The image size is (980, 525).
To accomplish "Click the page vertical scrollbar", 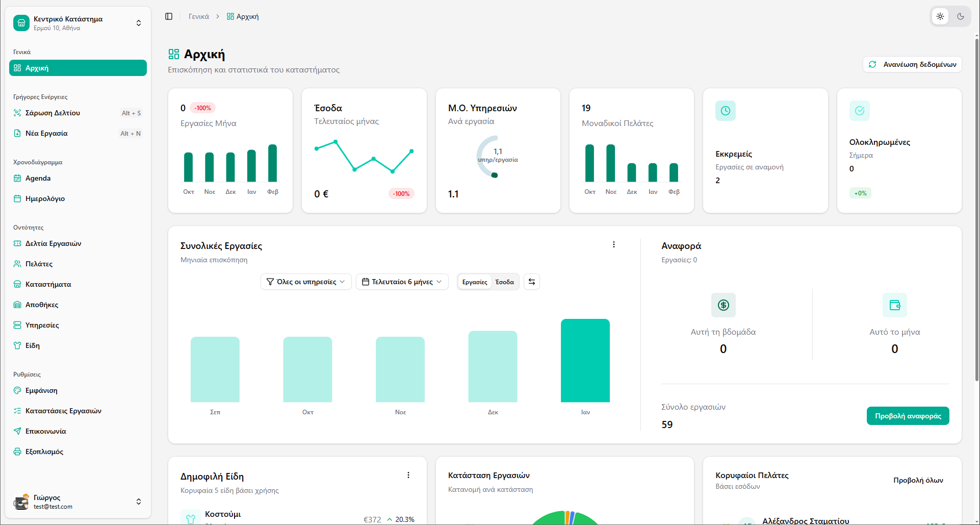I will click(x=976, y=209).
